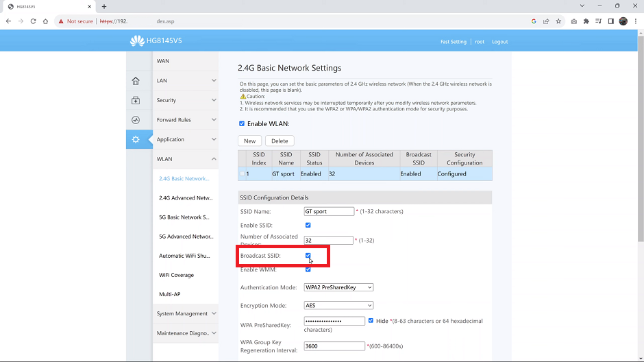
Task: Click the WPA Group Key Regeneration Interval field
Action: [x=334, y=346]
